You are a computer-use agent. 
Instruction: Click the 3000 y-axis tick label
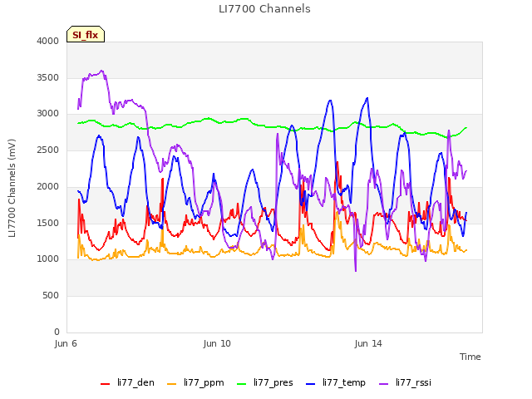pyautogui.click(x=48, y=114)
